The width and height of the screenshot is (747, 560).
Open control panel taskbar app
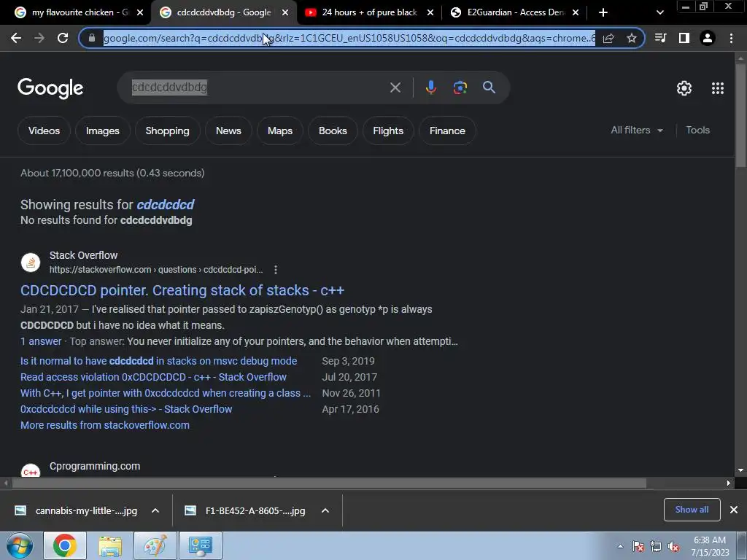pyautogui.click(x=201, y=545)
